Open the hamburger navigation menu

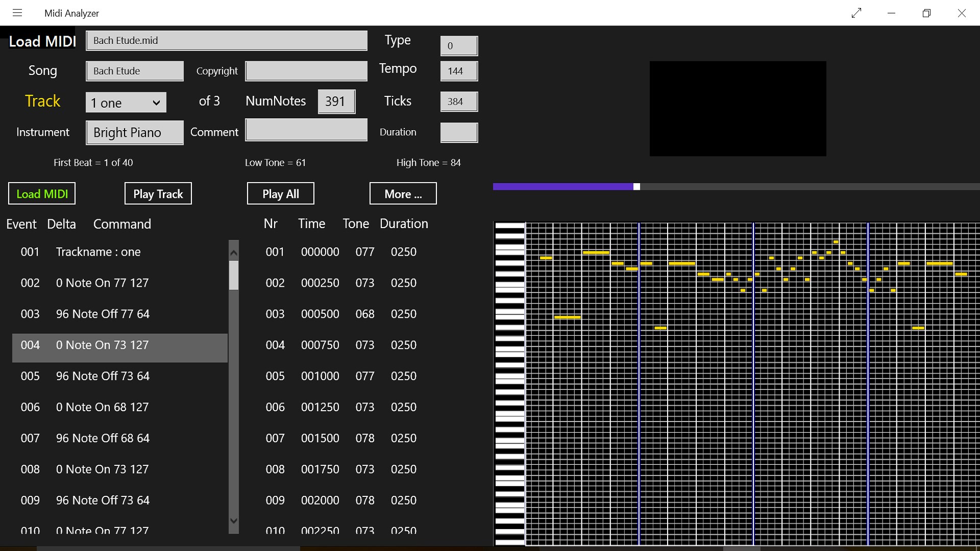point(17,13)
